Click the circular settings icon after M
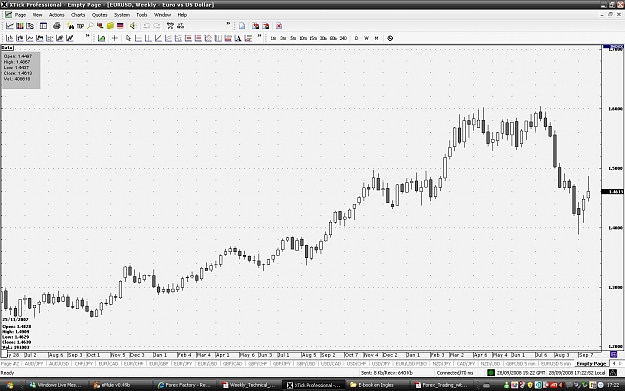 pyautogui.click(x=390, y=38)
